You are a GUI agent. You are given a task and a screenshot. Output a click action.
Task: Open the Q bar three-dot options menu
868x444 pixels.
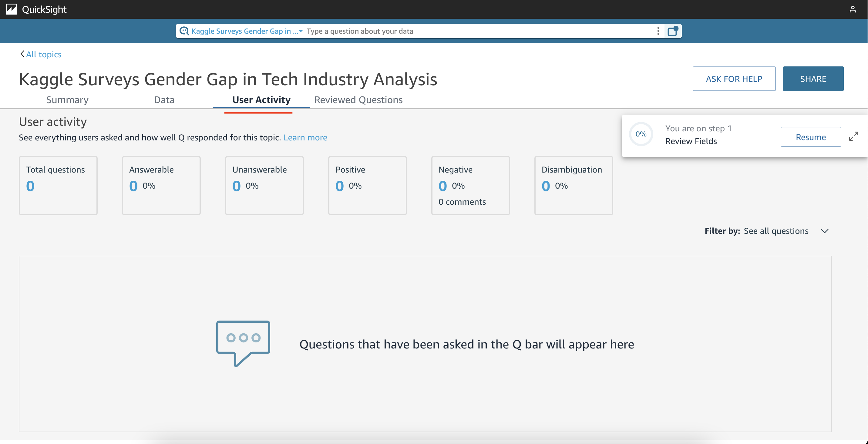pyautogui.click(x=658, y=31)
